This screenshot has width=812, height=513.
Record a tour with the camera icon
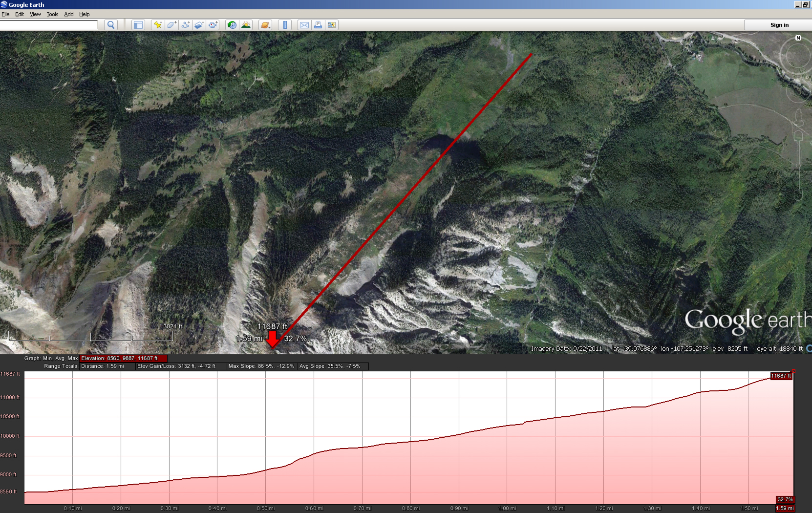(x=213, y=25)
